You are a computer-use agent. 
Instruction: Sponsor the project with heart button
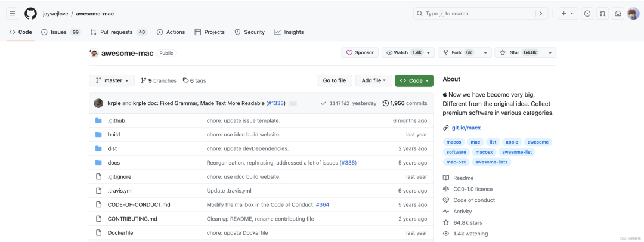tap(360, 53)
